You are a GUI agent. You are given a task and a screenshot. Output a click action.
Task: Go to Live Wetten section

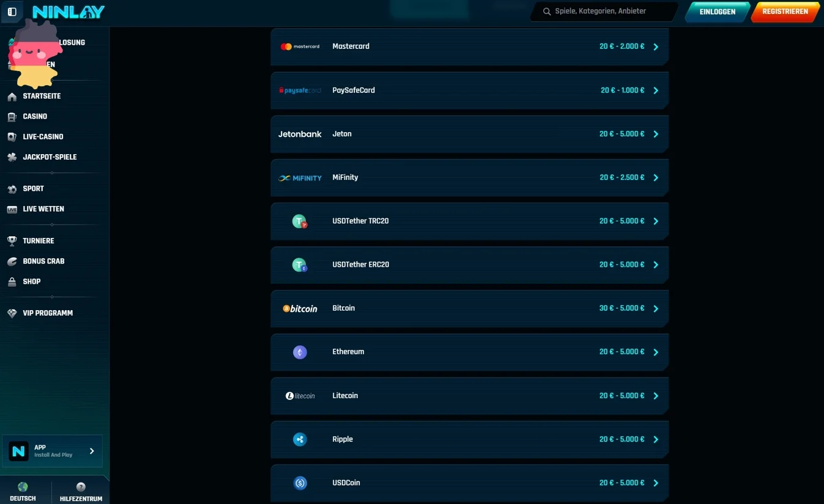tap(43, 209)
